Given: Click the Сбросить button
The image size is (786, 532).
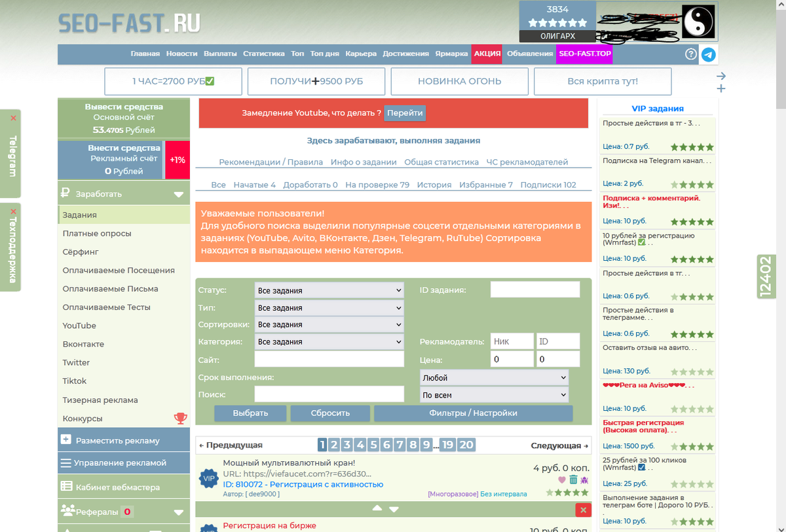Looking at the screenshot, I should (x=330, y=413).
